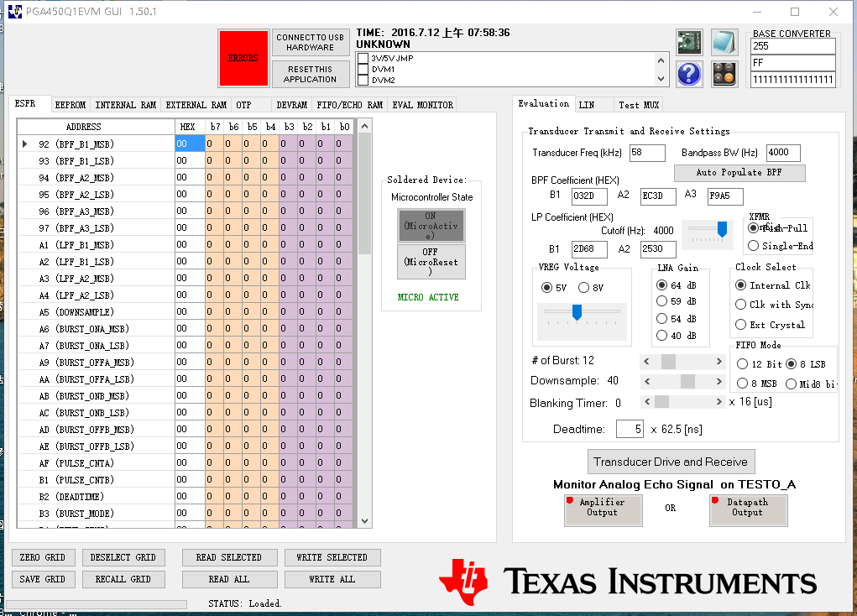Click Base Converter decimal field 255
The image size is (857, 616).
(x=793, y=46)
